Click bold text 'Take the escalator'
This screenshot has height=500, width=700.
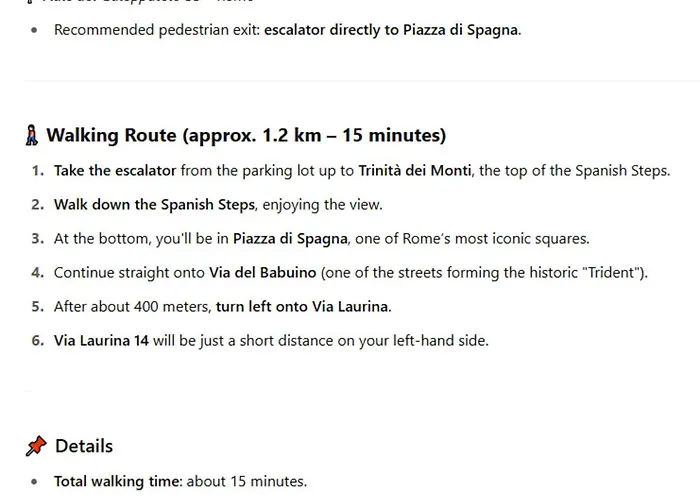click(115, 171)
